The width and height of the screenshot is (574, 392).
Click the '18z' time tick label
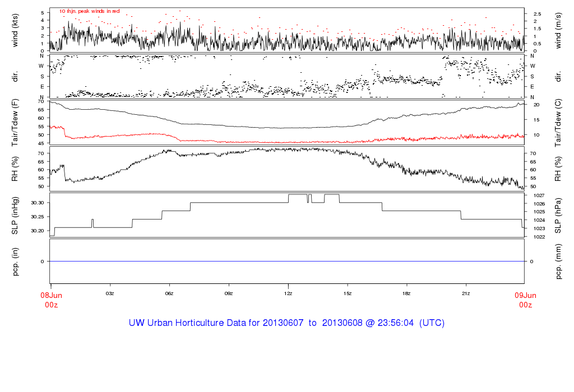(406, 293)
